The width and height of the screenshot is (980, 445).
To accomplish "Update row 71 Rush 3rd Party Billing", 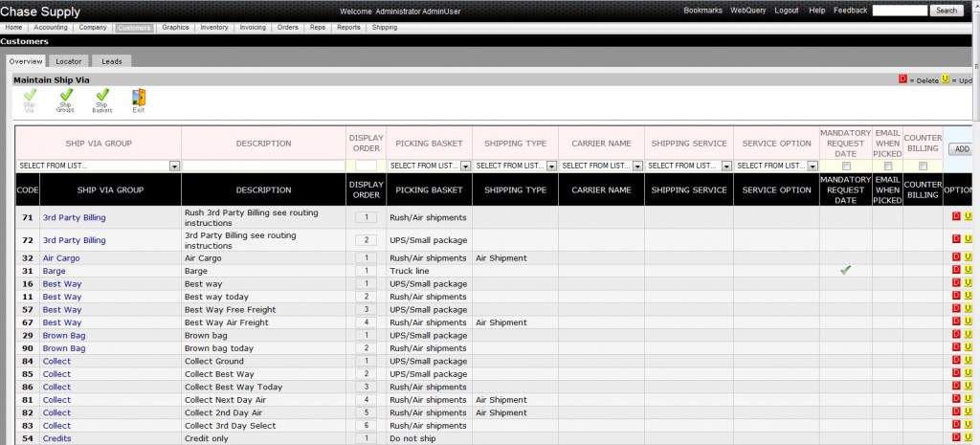I will pos(969,216).
